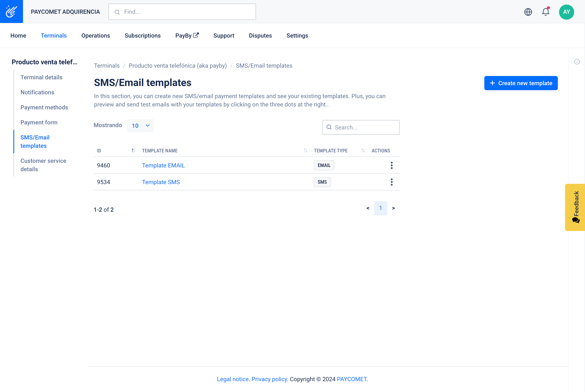Open Payment form in sidebar

click(39, 122)
